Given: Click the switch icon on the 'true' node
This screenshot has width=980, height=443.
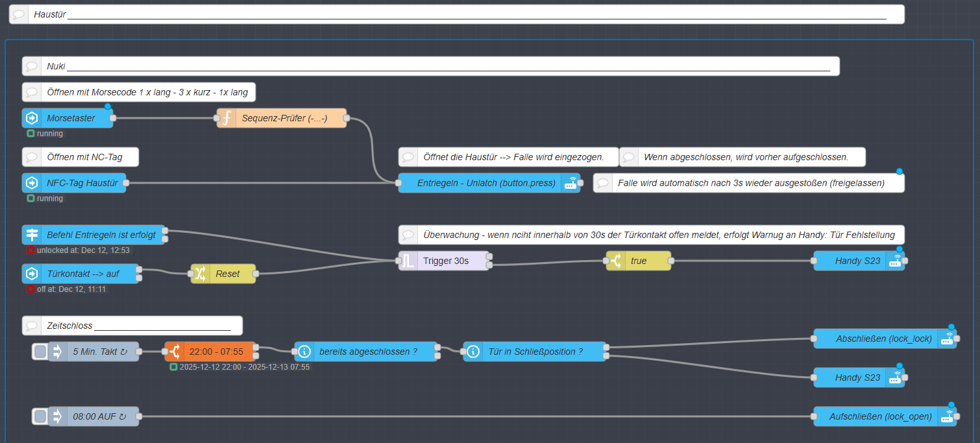Looking at the screenshot, I should pyautogui.click(x=616, y=261).
